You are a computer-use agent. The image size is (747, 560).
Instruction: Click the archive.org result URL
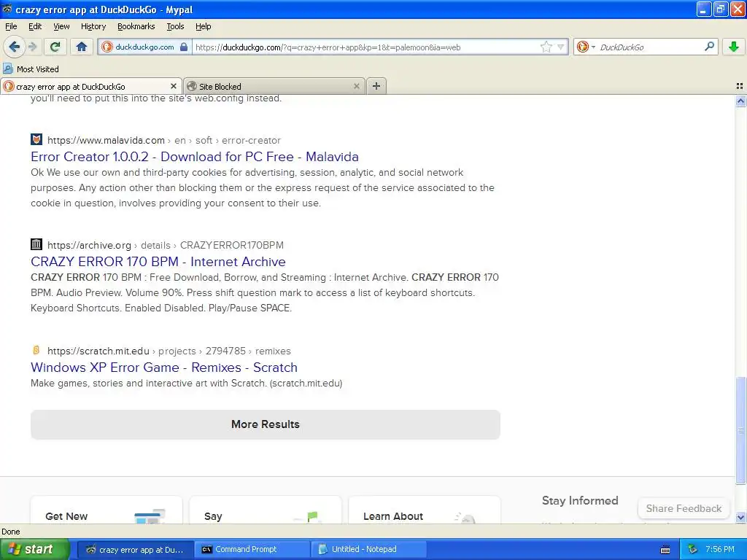pos(166,245)
